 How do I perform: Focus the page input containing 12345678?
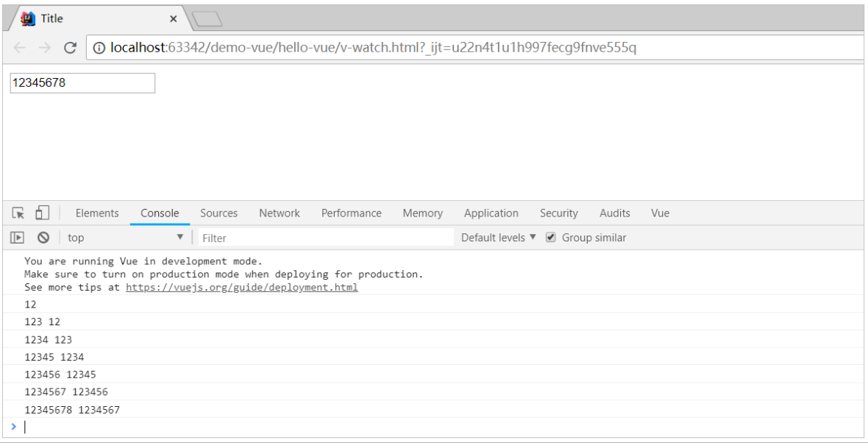[82, 83]
